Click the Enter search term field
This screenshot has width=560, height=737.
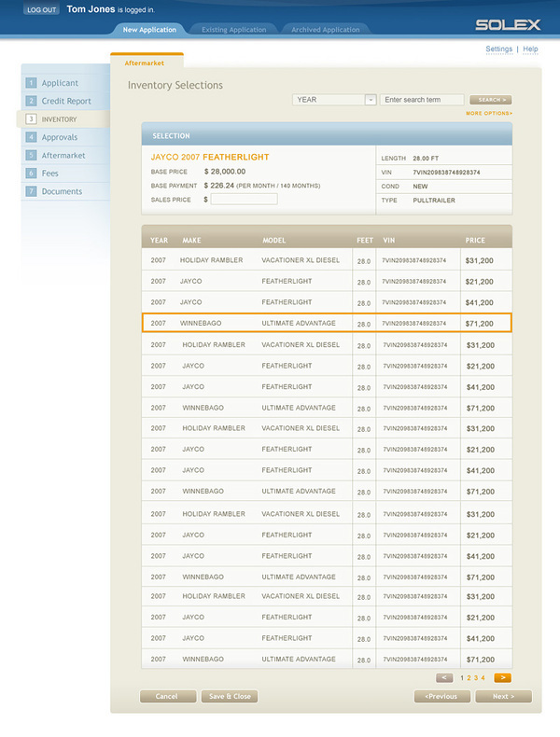pyautogui.click(x=422, y=100)
